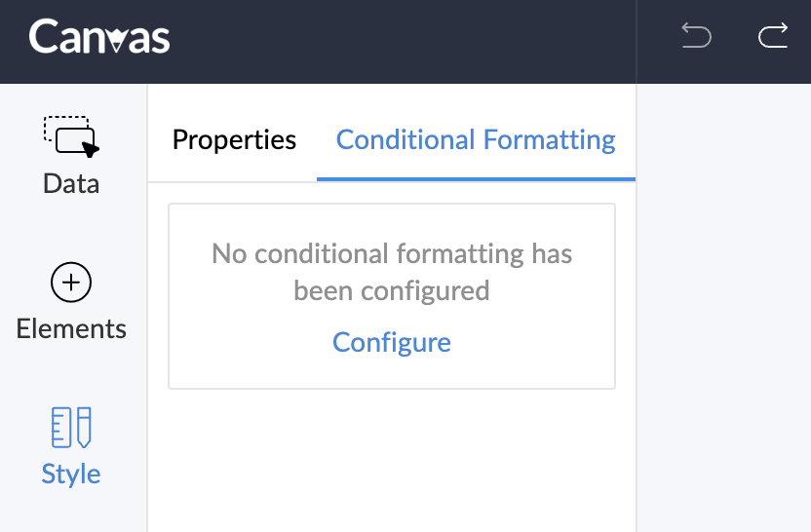Screen dimensions: 811x532
Task: Select the Conditional Formatting tab
Action: click(x=476, y=140)
